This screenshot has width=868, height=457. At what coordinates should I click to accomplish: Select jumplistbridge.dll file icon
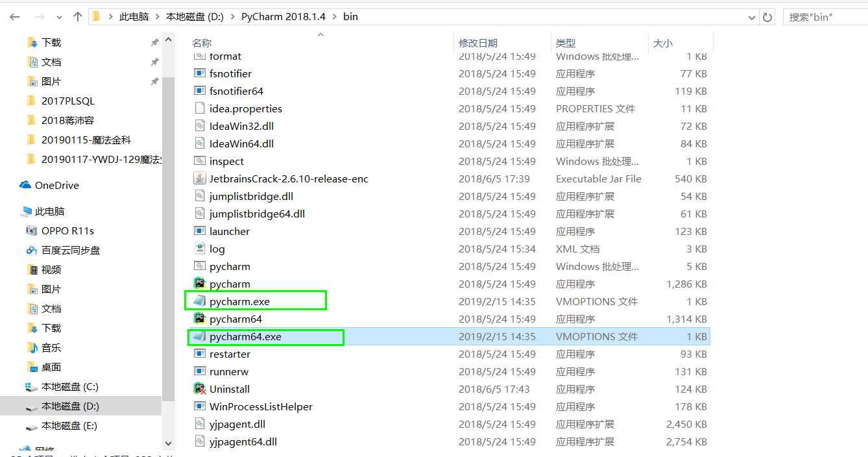[200, 196]
